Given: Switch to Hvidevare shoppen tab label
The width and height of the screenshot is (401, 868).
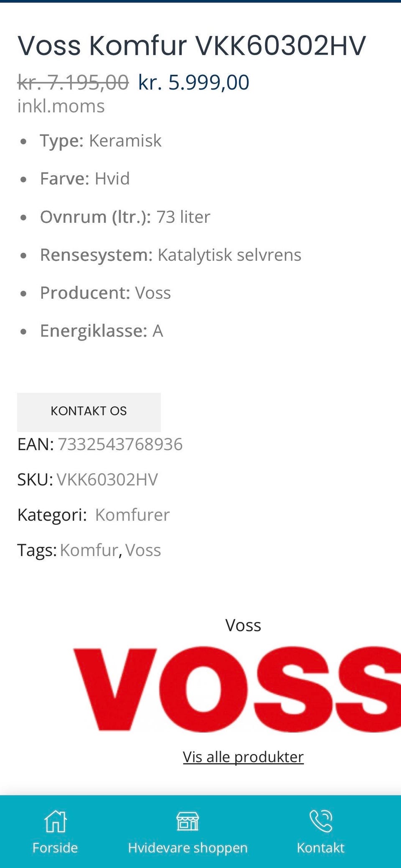Looking at the screenshot, I should (x=188, y=848).
